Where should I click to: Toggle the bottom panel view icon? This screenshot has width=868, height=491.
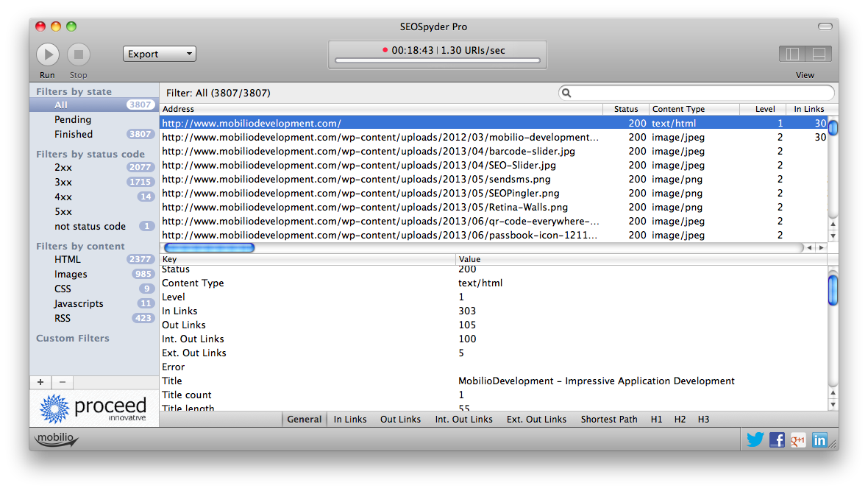(x=819, y=54)
